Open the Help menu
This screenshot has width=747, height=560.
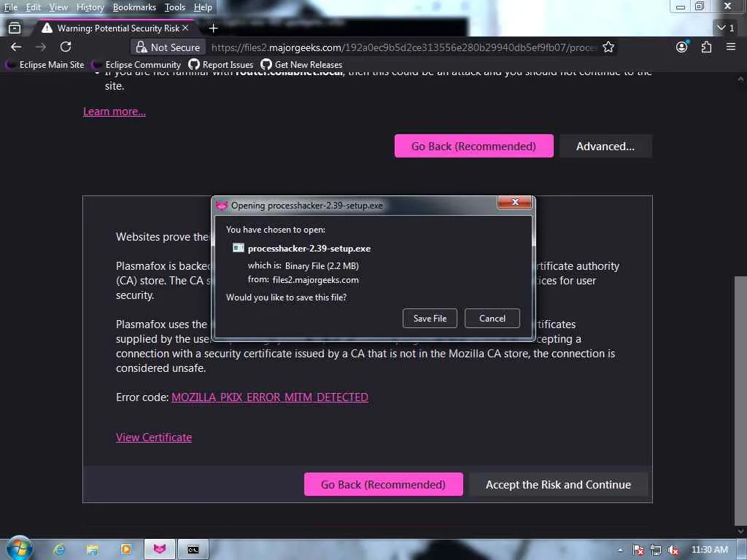(203, 7)
